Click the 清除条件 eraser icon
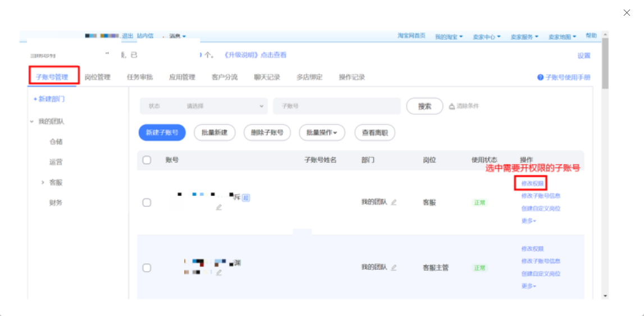The image size is (644, 316). tap(452, 106)
